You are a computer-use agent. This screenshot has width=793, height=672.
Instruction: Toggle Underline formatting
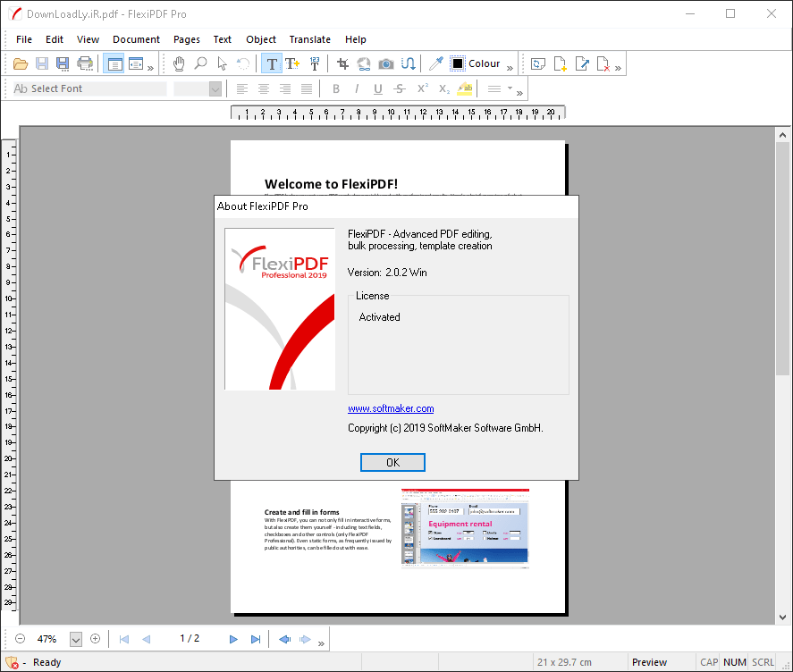(378, 89)
